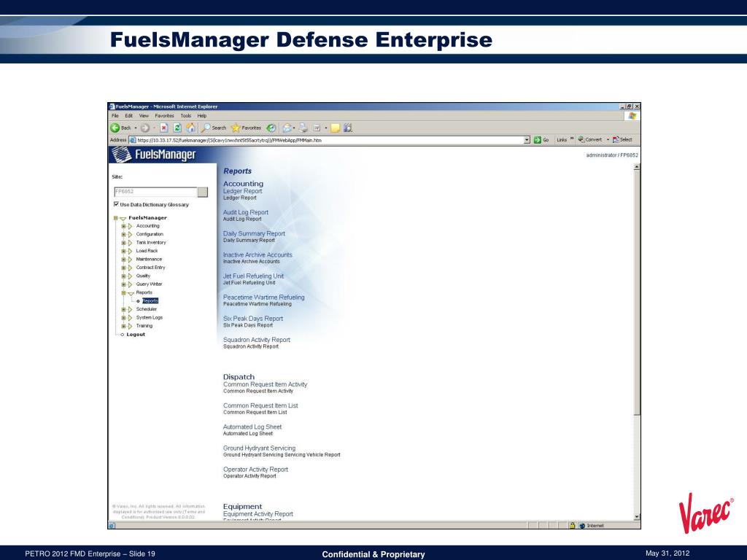747x560 pixels.
Task: Click the FuelsManager logo banner
Action: click(x=154, y=155)
